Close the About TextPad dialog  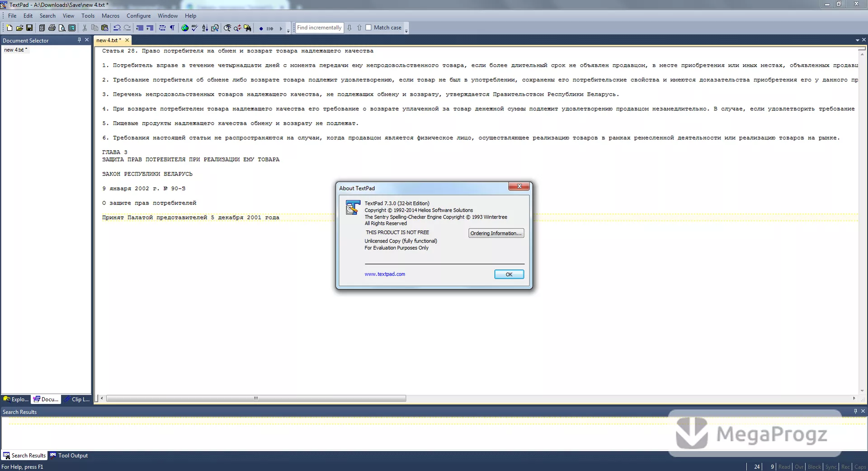pyautogui.click(x=519, y=186)
